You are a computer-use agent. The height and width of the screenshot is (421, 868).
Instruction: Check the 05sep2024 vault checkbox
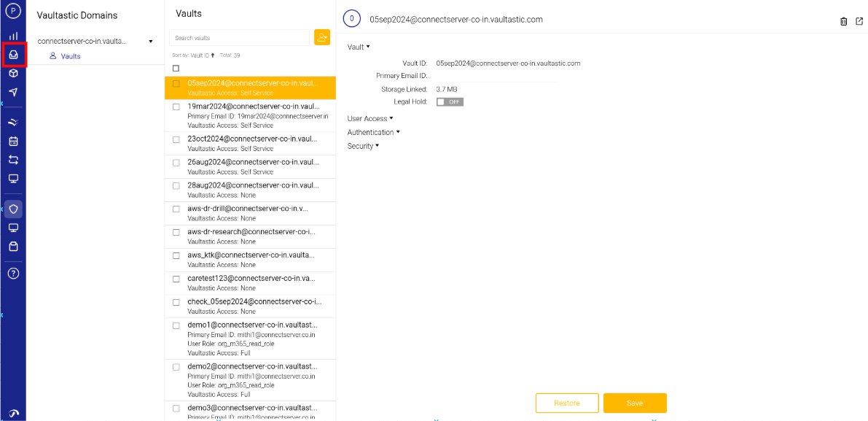click(x=176, y=84)
